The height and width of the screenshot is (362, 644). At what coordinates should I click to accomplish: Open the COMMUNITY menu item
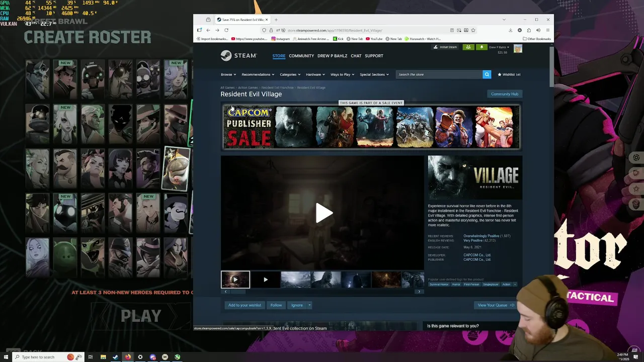(301, 56)
